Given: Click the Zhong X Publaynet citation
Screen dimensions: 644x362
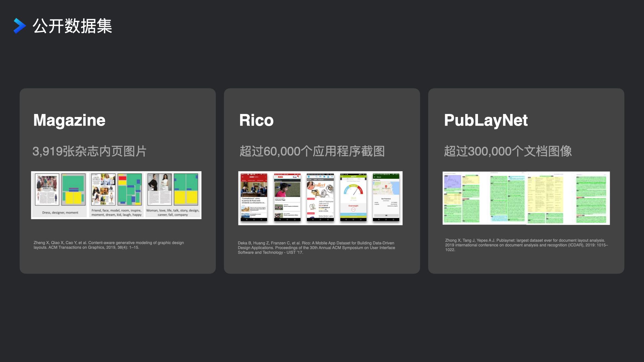Looking at the screenshot, I should [x=526, y=245].
